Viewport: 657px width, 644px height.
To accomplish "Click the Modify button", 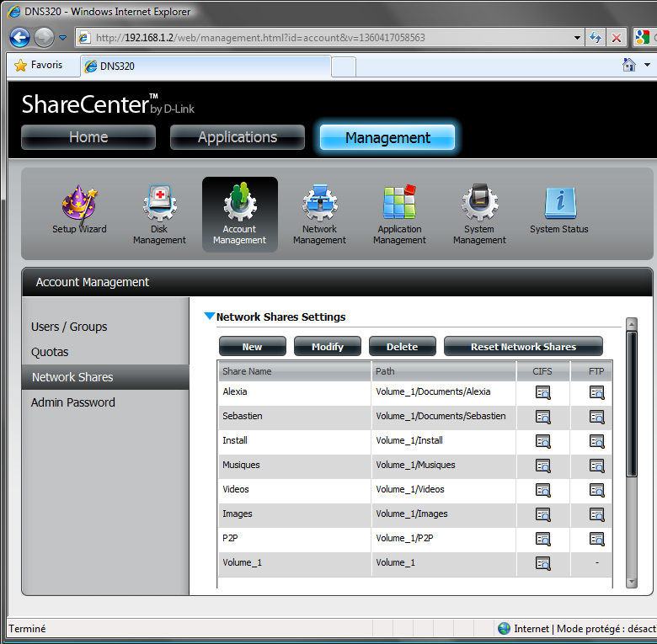I will coord(328,346).
